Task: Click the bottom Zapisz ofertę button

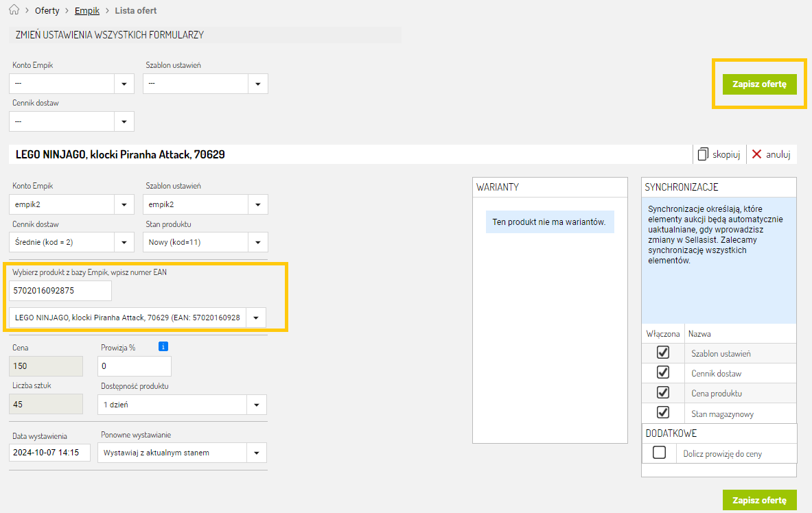Action: click(x=759, y=500)
